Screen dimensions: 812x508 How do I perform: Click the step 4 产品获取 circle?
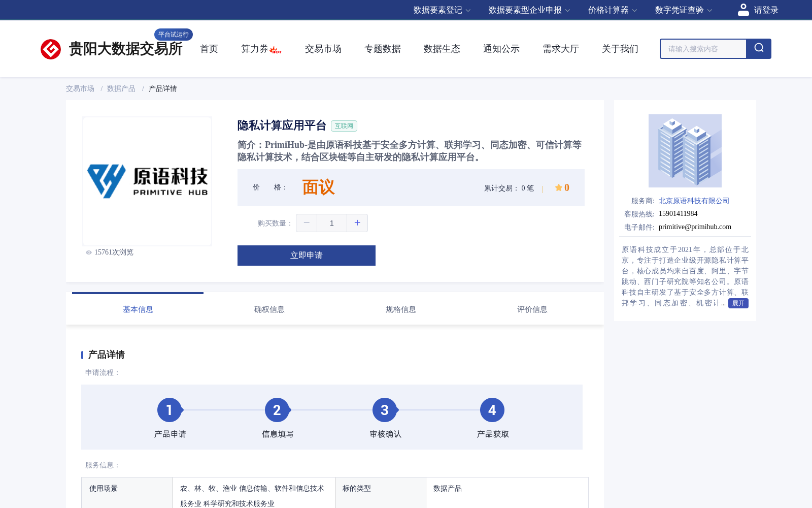[492, 410]
